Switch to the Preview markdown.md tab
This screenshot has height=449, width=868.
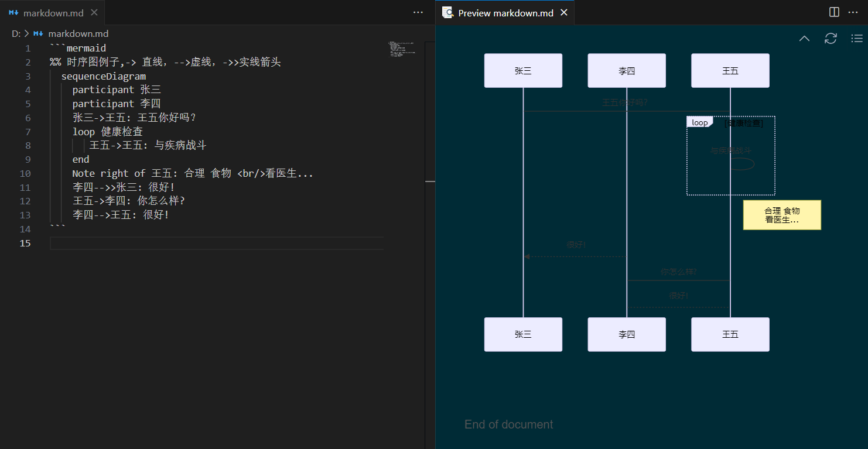point(505,12)
